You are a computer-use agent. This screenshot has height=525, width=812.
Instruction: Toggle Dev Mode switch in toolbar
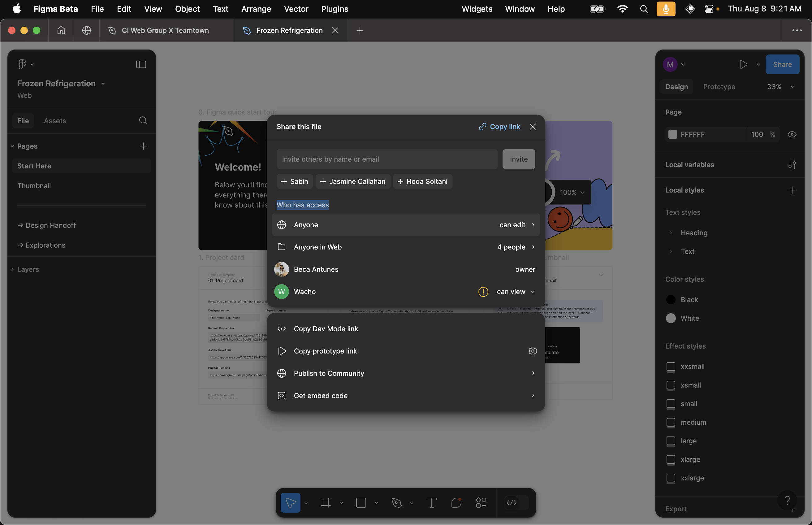(516, 502)
